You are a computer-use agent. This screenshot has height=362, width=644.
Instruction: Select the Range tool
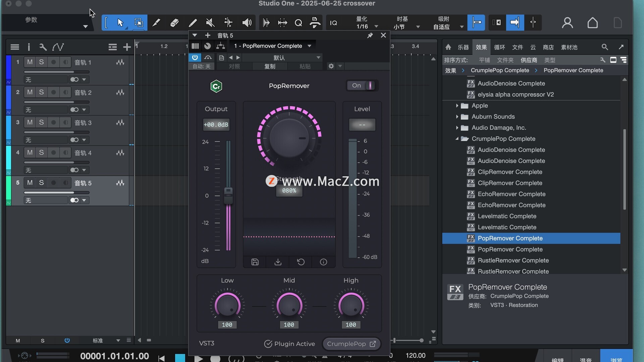(x=138, y=23)
